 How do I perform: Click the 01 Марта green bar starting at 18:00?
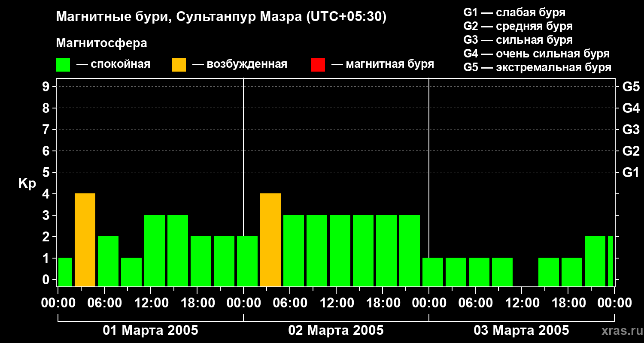201,262
